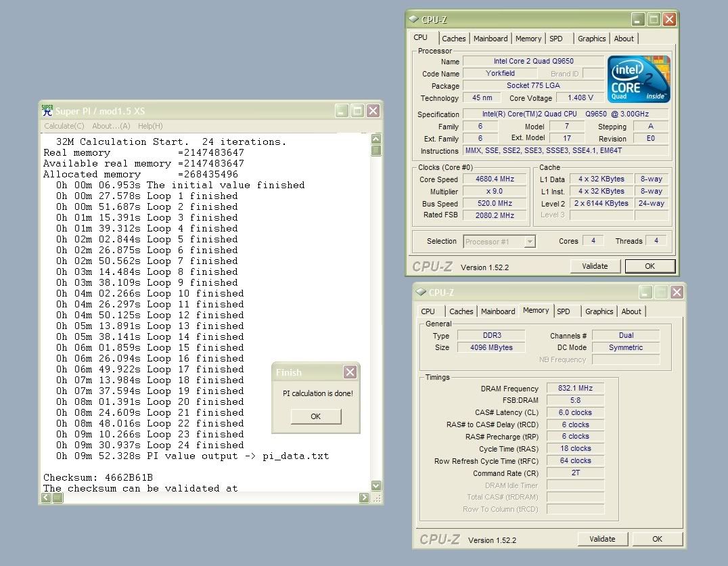Click the CPU-Z icon in the upper window title bar
Image resolution: width=728 pixels, height=566 pixels.
click(x=413, y=19)
